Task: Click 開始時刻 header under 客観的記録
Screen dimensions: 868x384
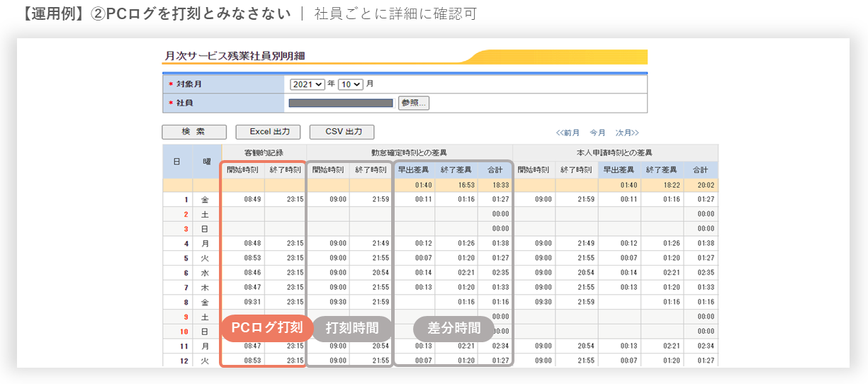Action: pos(243,169)
